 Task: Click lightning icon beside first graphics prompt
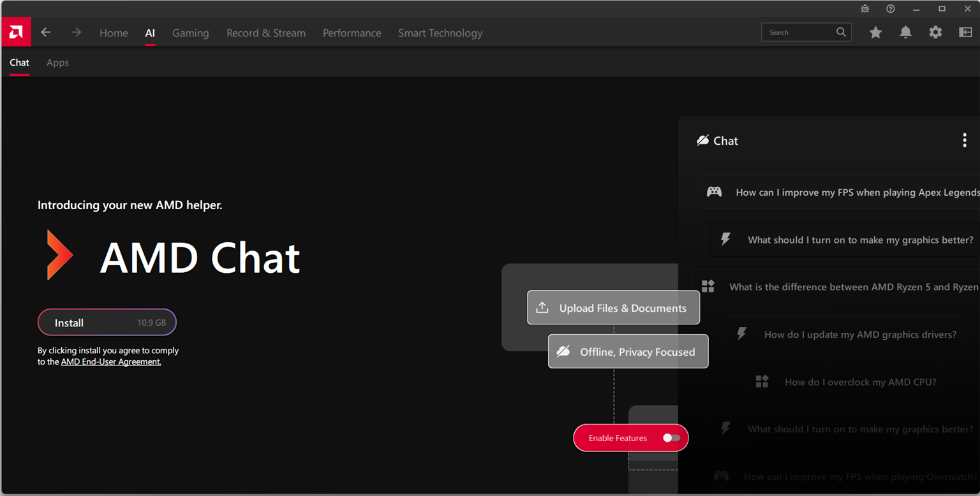click(725, 239)
